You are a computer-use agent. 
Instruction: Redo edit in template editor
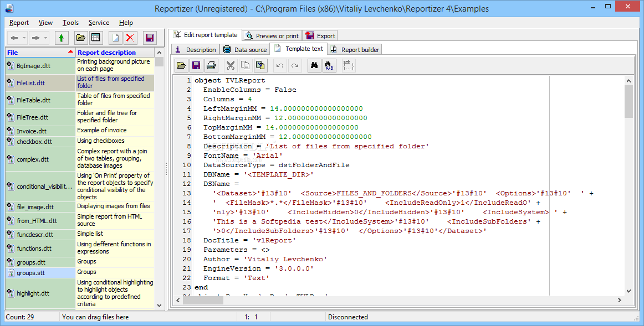click(294, 65)
